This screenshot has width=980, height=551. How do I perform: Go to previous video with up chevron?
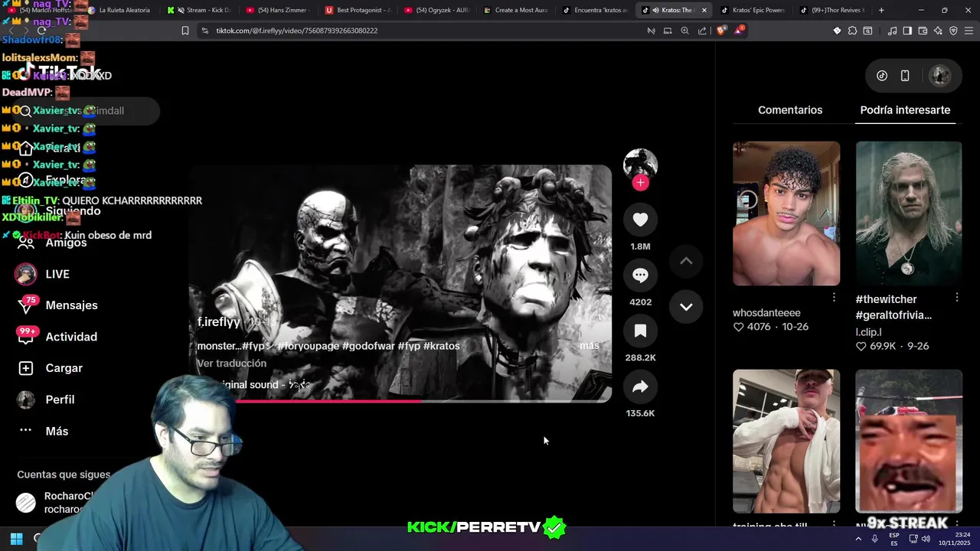(x=686, y=261)
